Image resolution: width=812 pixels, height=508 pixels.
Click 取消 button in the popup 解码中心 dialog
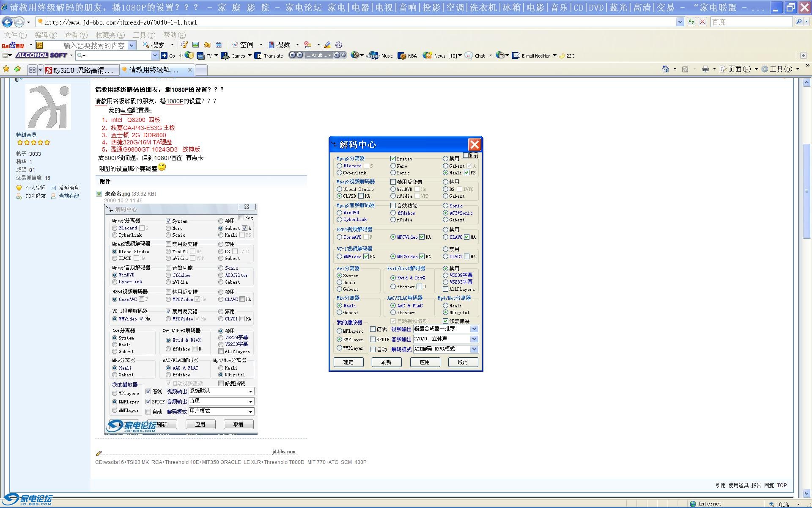tap(463, 362)
